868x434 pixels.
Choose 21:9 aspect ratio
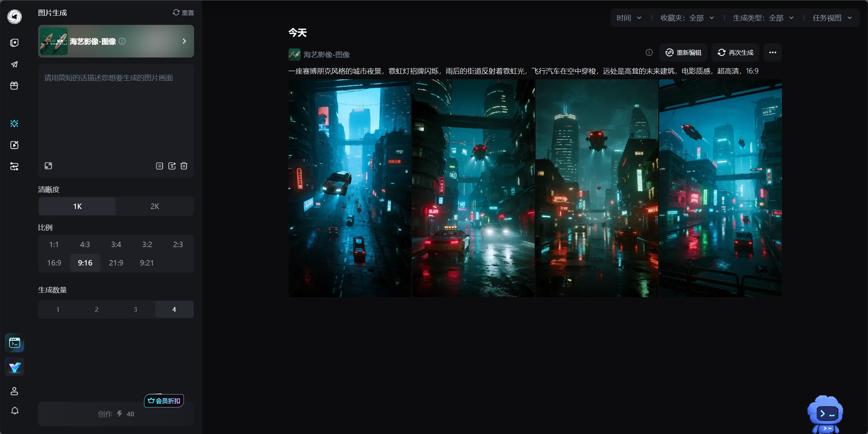(x=116, y=263)
